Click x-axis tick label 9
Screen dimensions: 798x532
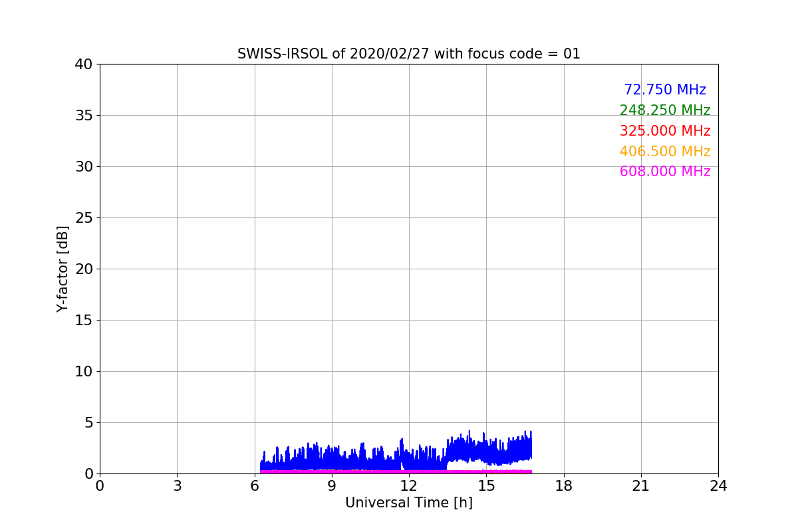pos(332,486)
